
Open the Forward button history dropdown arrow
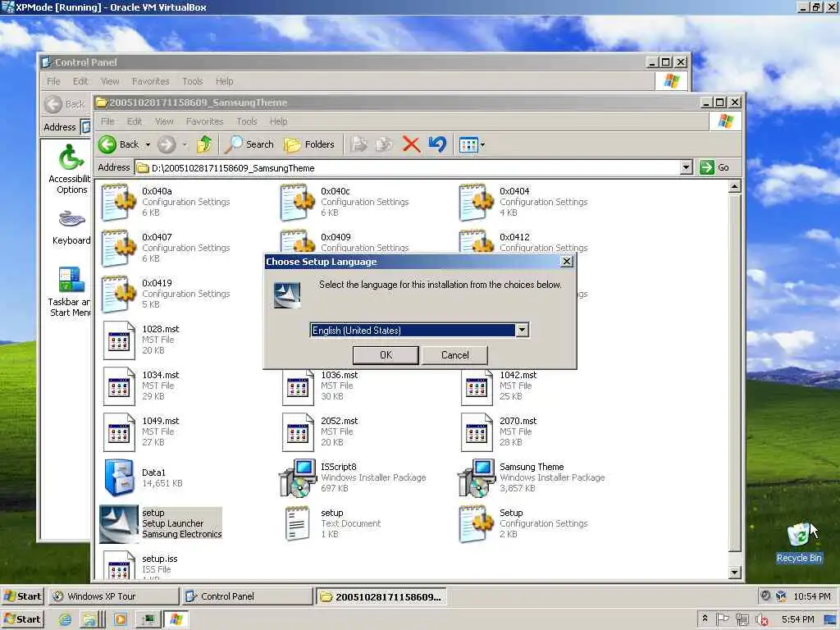pos(185,144)
